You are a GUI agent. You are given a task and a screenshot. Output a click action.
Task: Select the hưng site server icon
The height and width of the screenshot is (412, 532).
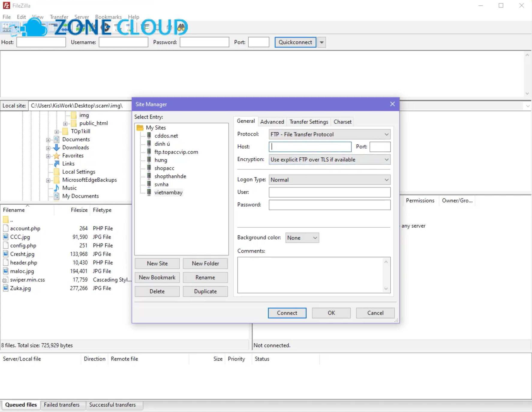click(x=149, y=160)
